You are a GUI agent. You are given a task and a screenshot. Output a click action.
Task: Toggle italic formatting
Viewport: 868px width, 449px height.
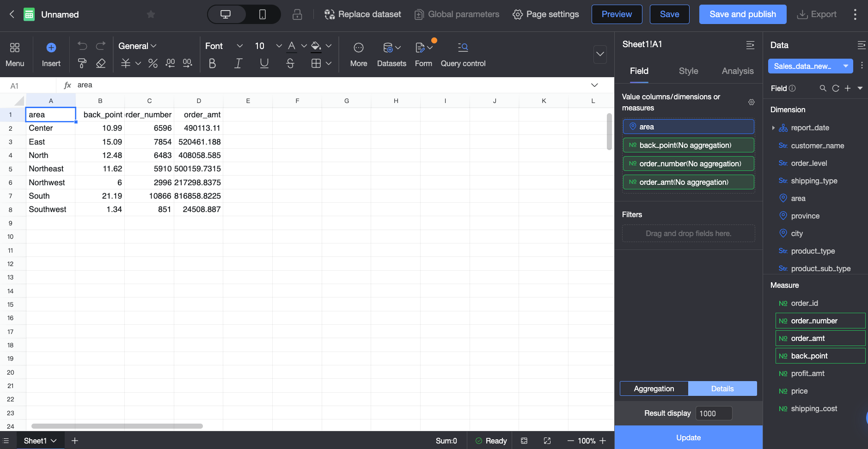[238, 63]
